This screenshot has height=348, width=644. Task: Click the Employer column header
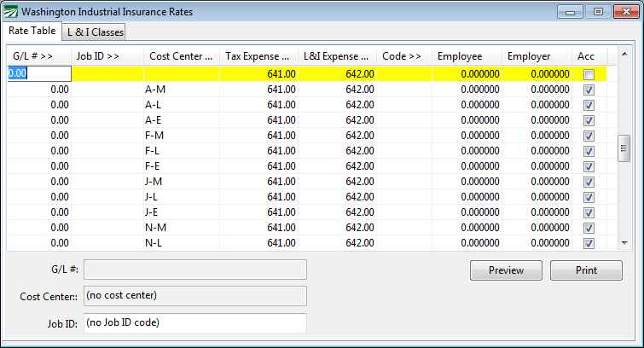tap(537, 56)
